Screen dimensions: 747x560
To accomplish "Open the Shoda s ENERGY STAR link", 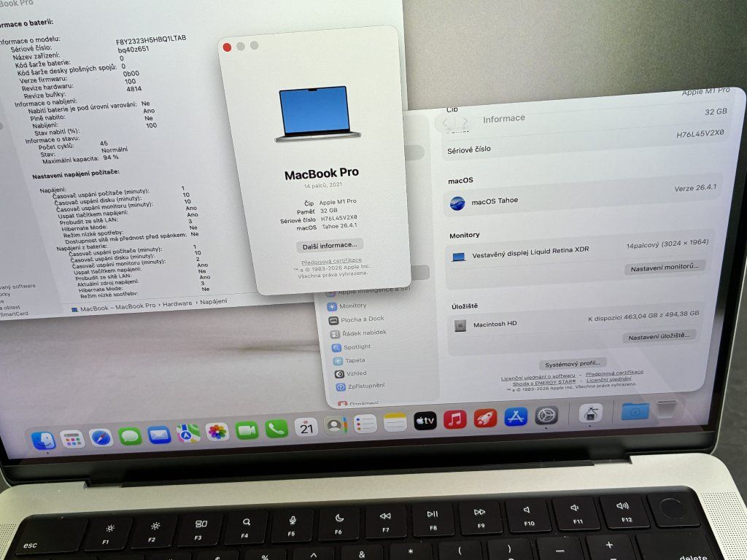I will (x=543, y=382).
